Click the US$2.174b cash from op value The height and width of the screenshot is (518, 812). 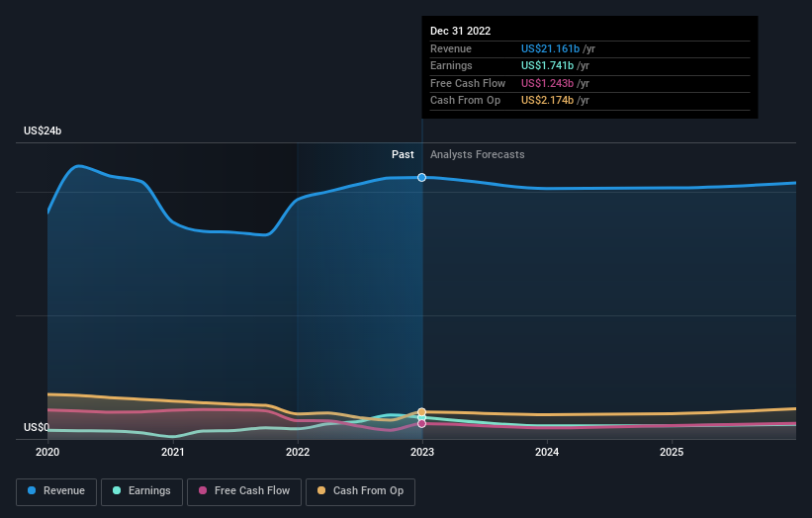547,101
